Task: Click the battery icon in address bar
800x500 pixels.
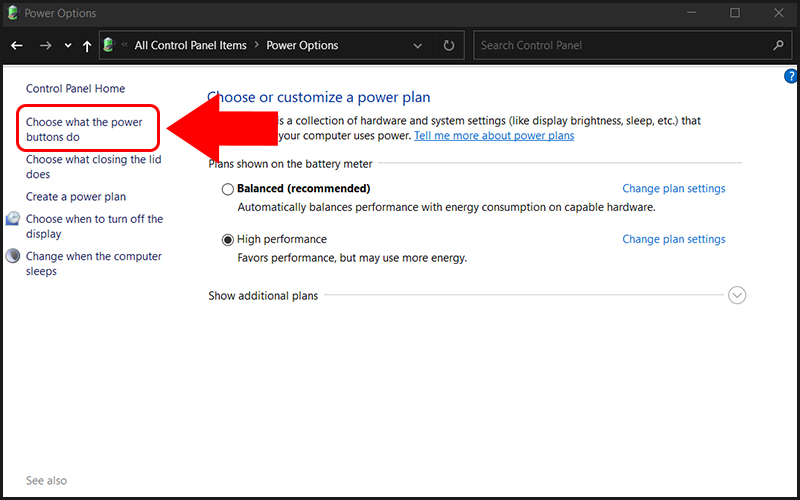Action: 109,45
